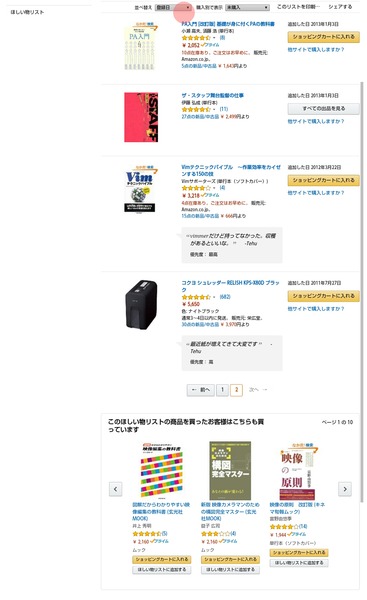Screen dimensions: 367x600
Task: Click the black shredder product image
Action: 141,305
